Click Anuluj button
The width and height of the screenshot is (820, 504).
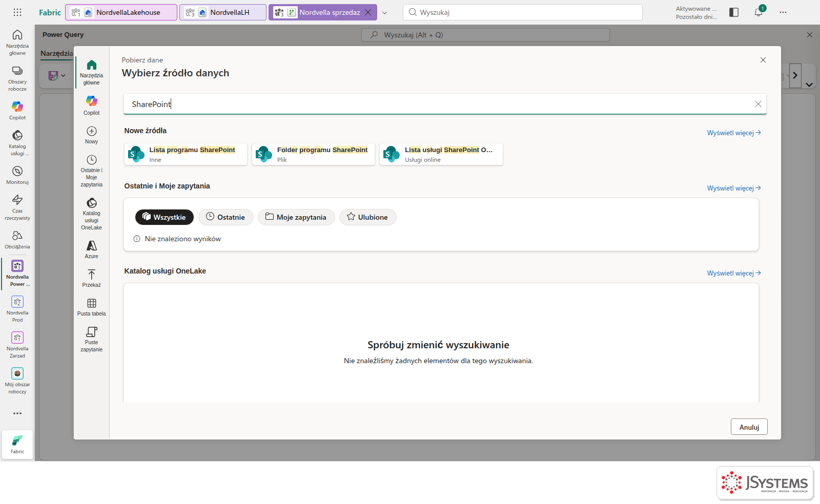pyautogui.click(x=749, y=427)
